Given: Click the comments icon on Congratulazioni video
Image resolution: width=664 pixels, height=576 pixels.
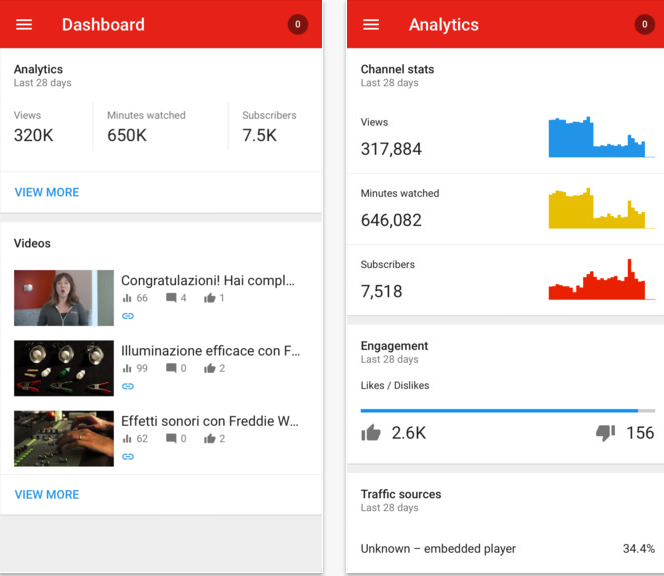Looking at the screenshot, I should (171, 298).
